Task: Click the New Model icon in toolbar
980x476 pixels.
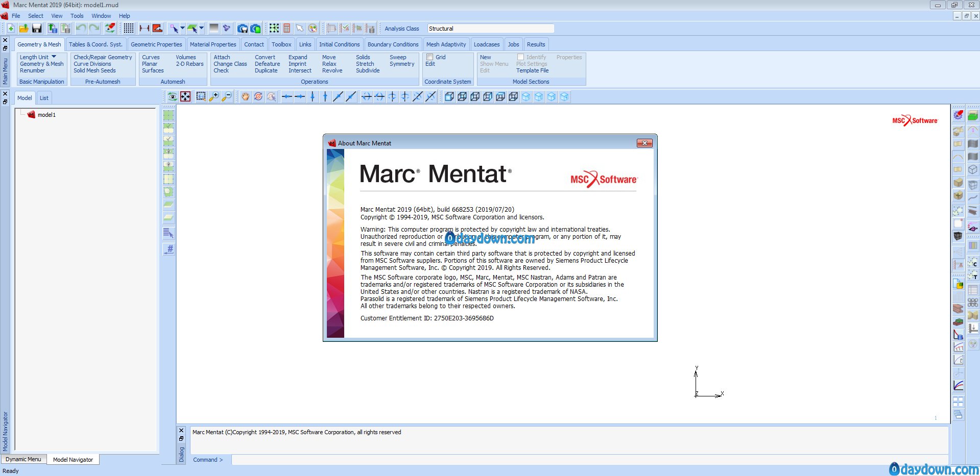Action: [11, 28]
